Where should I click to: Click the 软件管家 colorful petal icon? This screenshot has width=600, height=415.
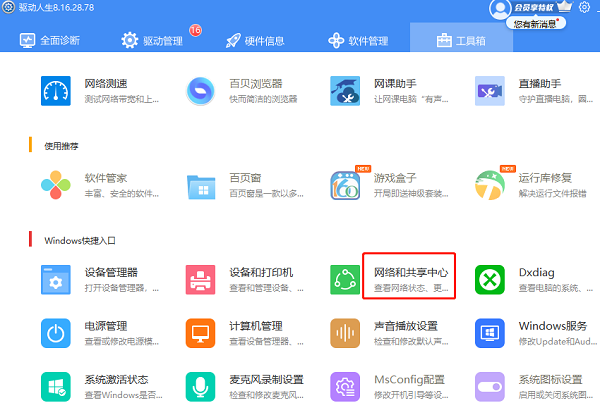click(55, 185)
